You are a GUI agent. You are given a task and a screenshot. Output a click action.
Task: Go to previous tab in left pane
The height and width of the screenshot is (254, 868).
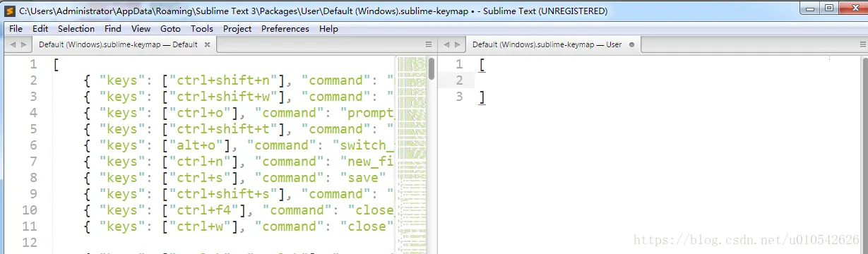[x=13, y=44]
